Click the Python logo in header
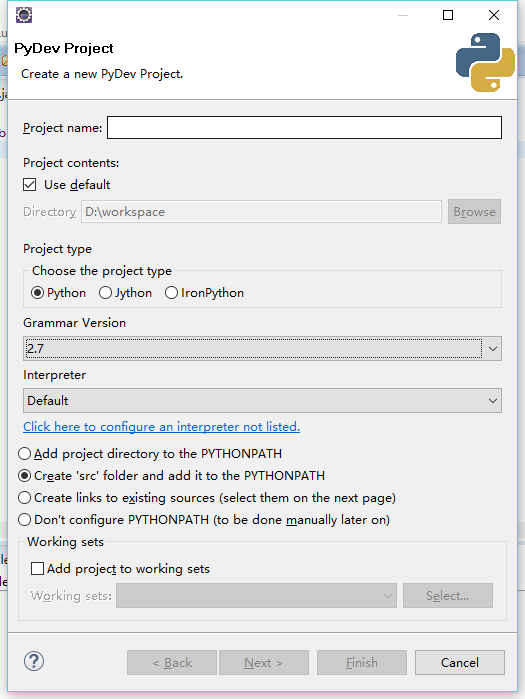Viewport: 525px width, 699px height. tap(485, 62)
